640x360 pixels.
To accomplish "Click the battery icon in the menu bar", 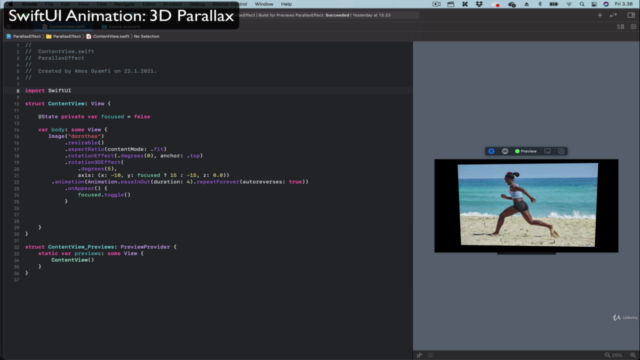I will tap(554, 4).
